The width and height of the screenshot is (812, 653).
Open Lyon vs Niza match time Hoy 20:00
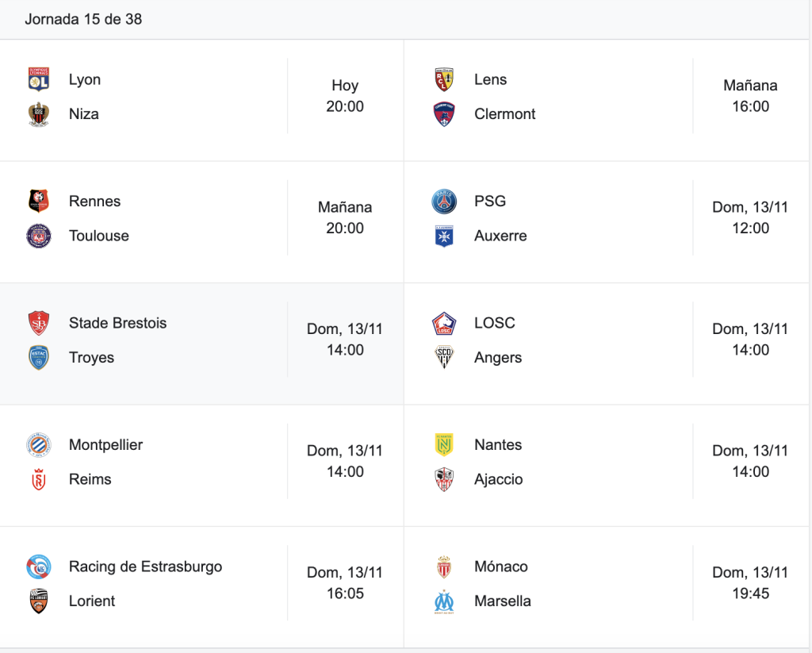[x=345, y=96]
